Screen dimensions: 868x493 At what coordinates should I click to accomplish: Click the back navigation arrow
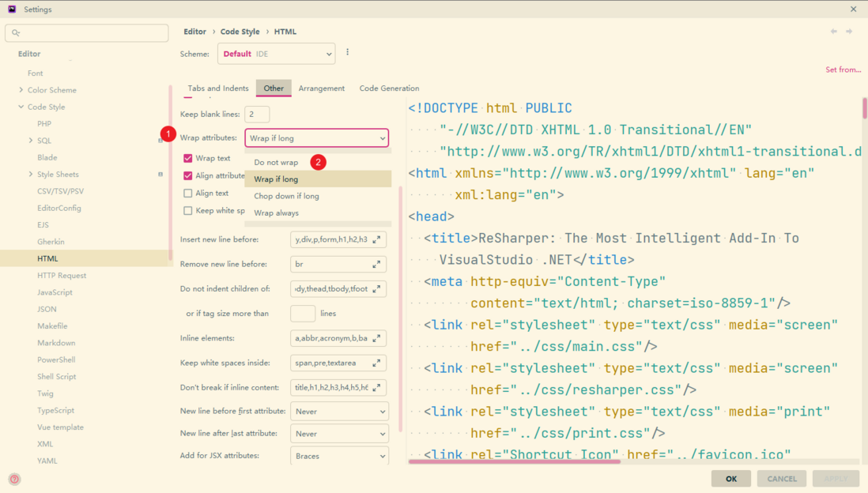click(834, 32)
